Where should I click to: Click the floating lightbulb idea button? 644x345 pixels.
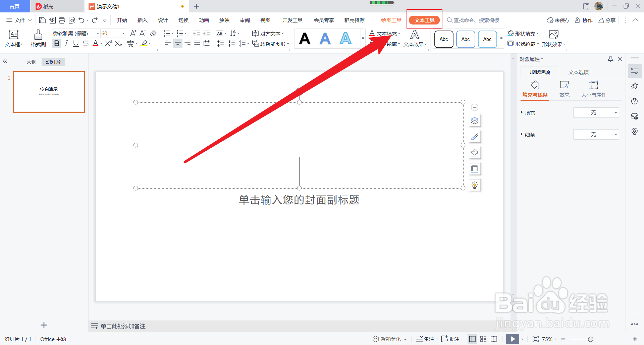pos(475,185)
